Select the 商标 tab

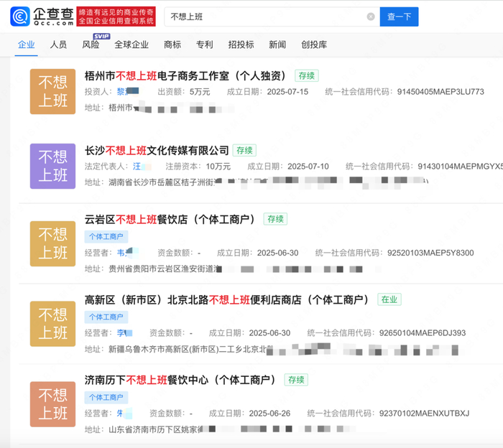tap(172, 45)
